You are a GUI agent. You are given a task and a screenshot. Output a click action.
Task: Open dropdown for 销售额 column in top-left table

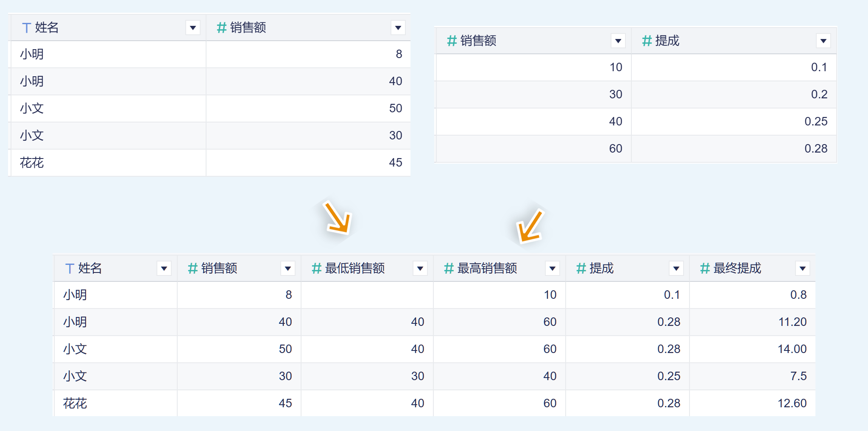coord(398,28)
